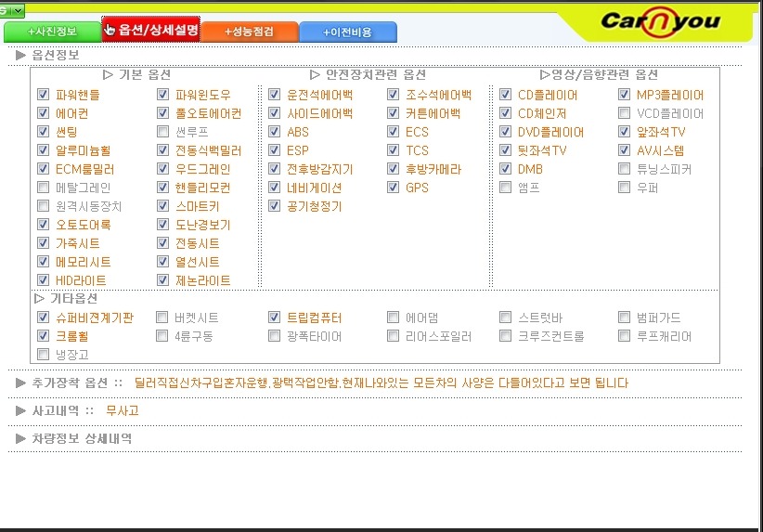Uncheck the 공기청정기 checkbox
763x532 pixels.
coord(275,205)
